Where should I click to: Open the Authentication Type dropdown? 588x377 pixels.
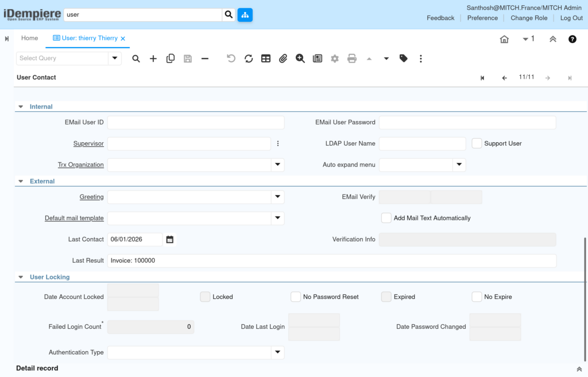pos(277,352)
